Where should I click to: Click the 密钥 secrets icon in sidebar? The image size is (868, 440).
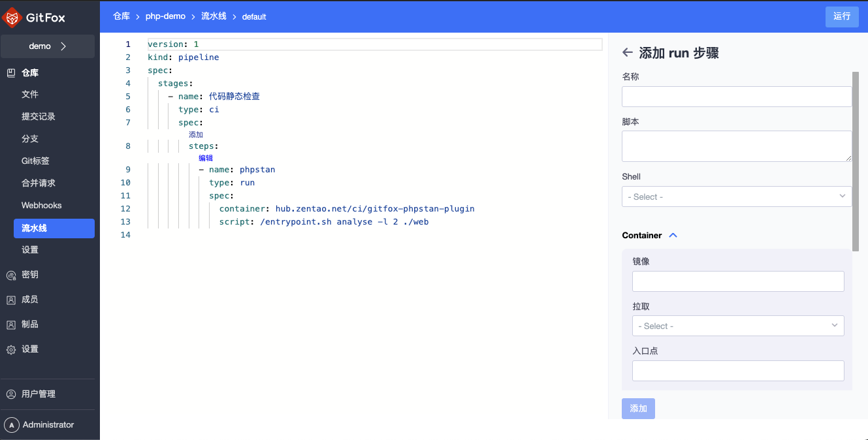pos(11,275)
